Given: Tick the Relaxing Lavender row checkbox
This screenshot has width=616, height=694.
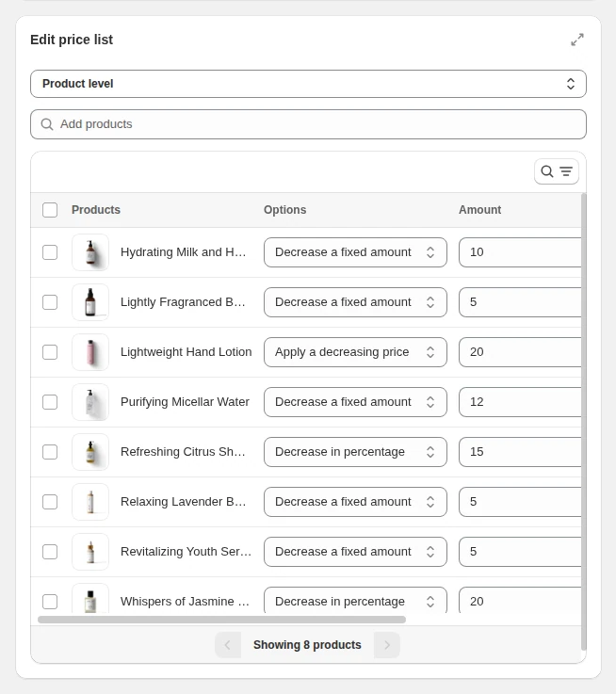Looking at the screenshot, I should (x=50, y=502).
